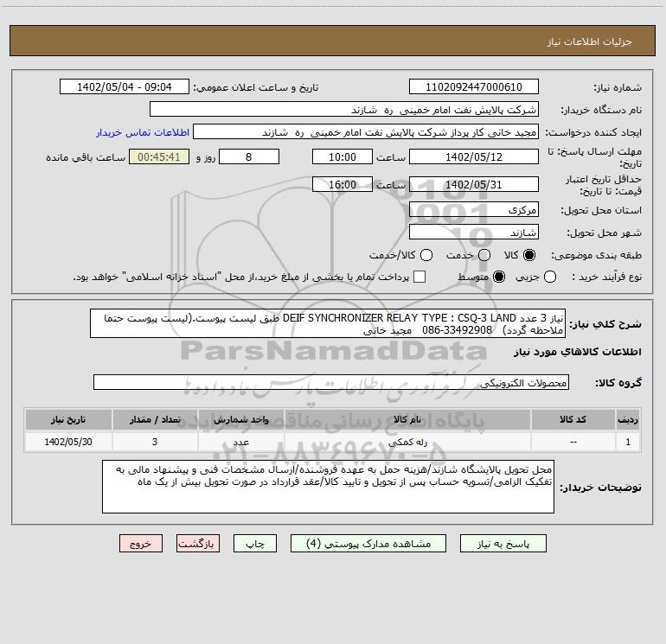Screen dimensions: 666x644
Task: Select the کالا radio button
Action: click(529, 255)
